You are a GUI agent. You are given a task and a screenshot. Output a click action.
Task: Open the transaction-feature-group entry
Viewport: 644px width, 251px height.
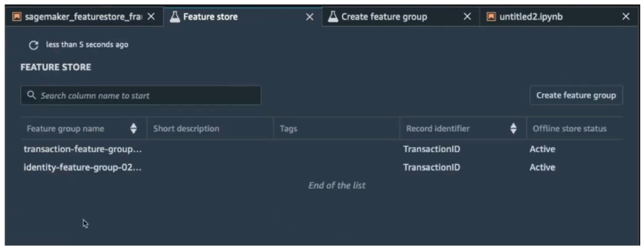[83, 149]
